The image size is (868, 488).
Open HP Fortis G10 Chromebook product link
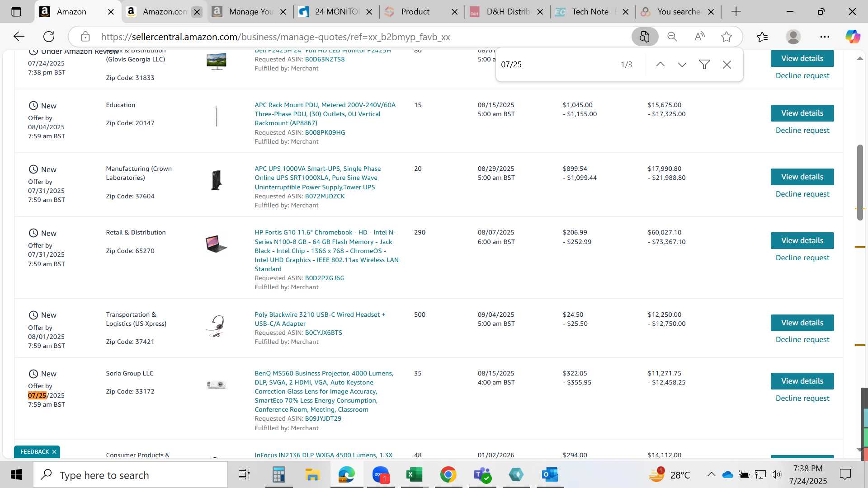coord(326,250)
